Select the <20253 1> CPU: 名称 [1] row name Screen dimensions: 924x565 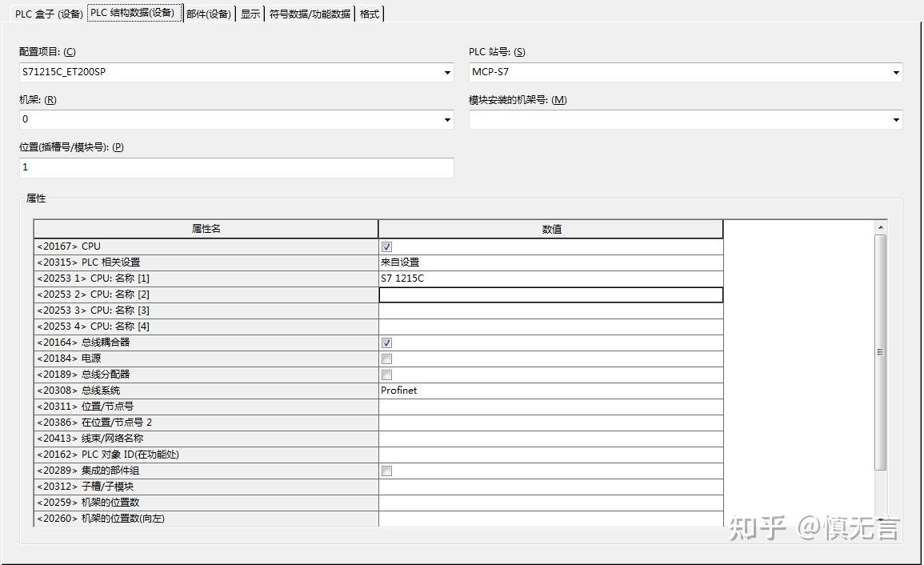(206, 278)
